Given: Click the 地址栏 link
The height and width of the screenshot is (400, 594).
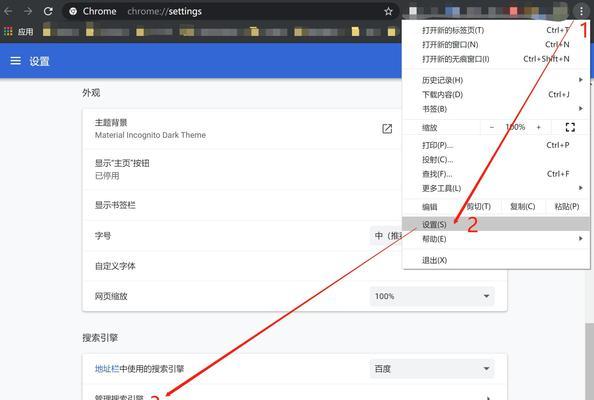Looking at the screenshot, I should pyautogui.click(x=107, y=369).
